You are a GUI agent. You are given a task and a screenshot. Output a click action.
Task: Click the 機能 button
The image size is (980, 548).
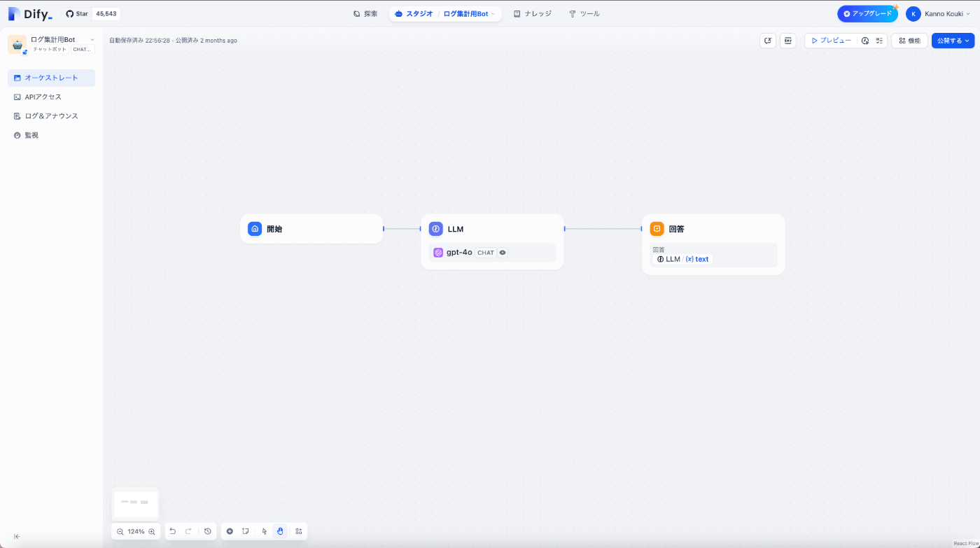pyautogui.click(x=909, y=41)
